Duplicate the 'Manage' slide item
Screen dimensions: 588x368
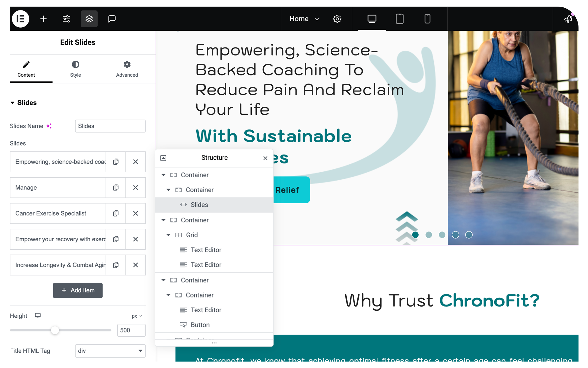click(116, 187)
